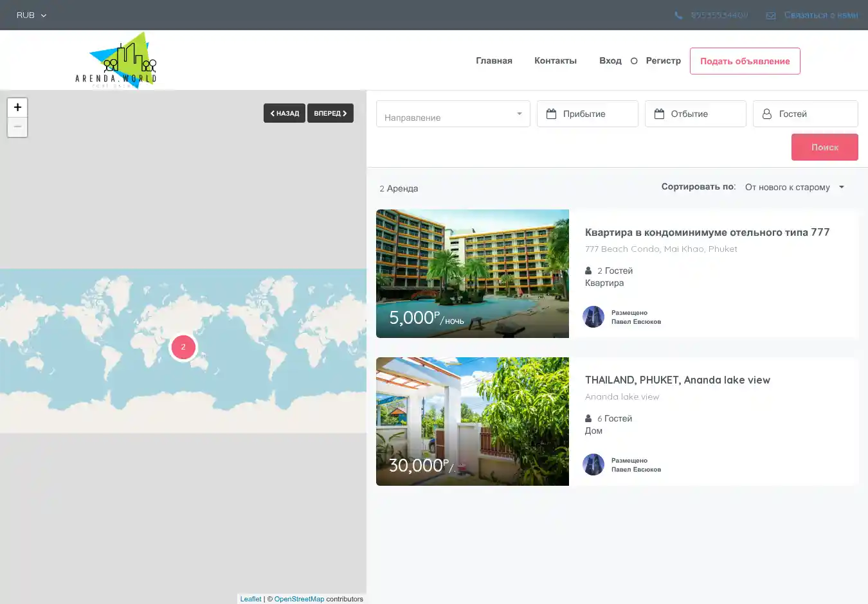Screen dimensions: 868x604
Task: Click the НАЗАД map button
Action: [284, 113]
